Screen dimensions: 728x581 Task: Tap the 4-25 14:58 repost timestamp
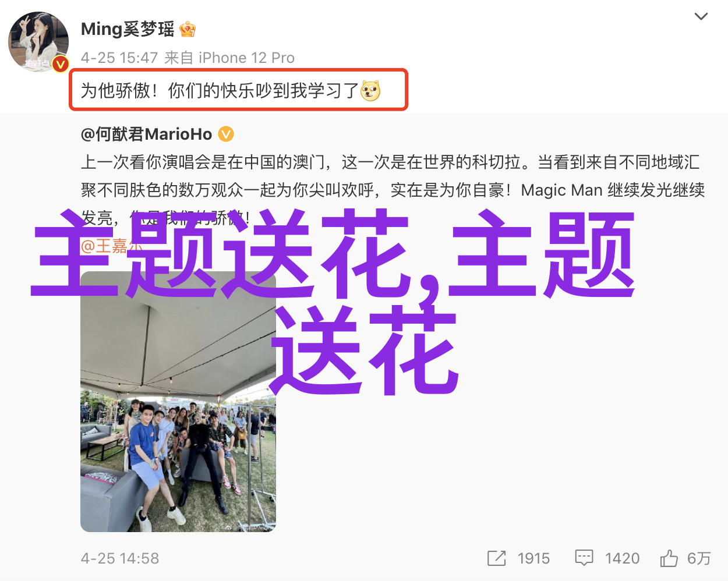point(120,558)
